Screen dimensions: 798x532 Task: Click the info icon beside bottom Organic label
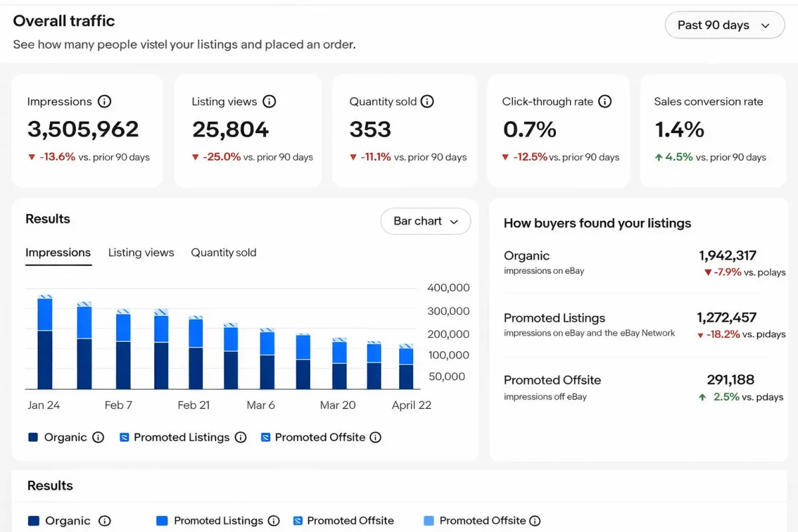[104, 521]
